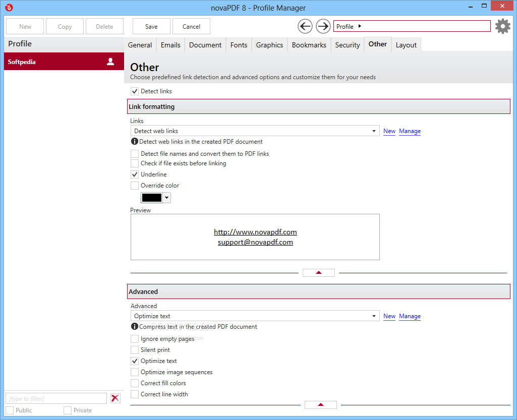Click Manage link next to Advanced dropdown
Viewport: 517px width, 420px height.
(x=410, y=316)
